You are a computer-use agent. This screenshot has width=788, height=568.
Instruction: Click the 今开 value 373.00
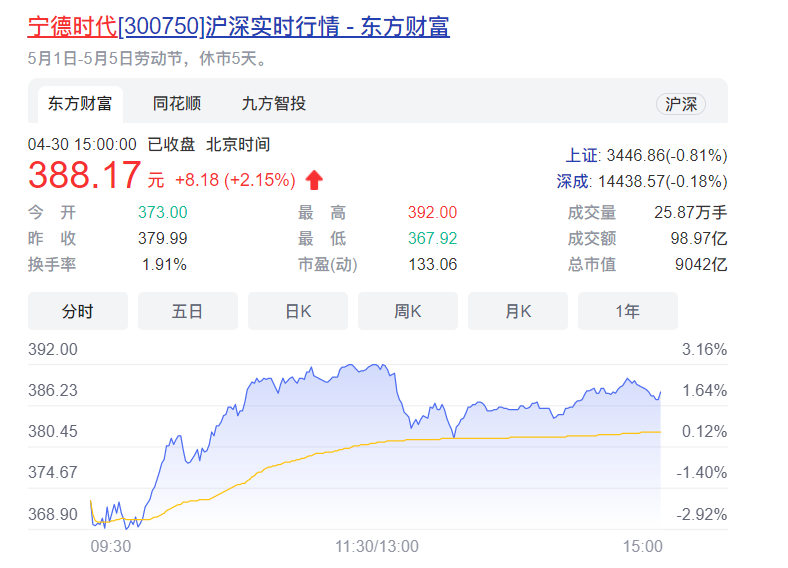(163, 212)
